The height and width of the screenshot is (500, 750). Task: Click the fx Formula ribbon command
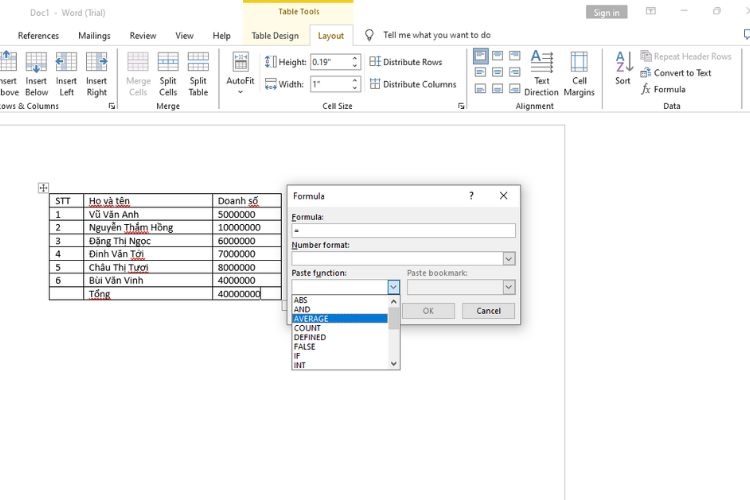click(x=663, y=89)
